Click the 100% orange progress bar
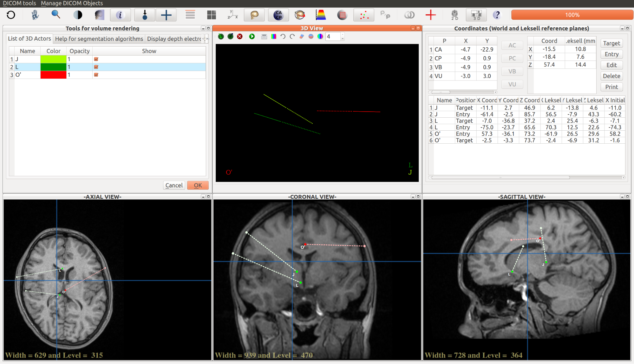 [572, 15]
